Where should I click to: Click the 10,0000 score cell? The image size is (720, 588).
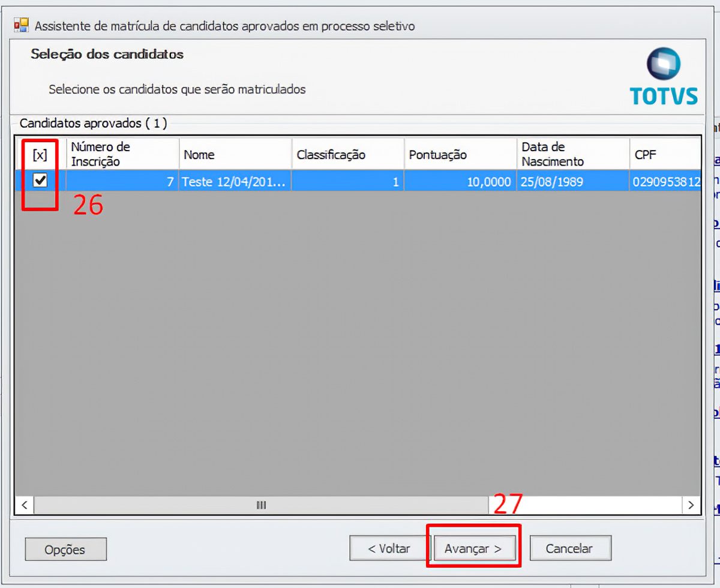point(460,182)
